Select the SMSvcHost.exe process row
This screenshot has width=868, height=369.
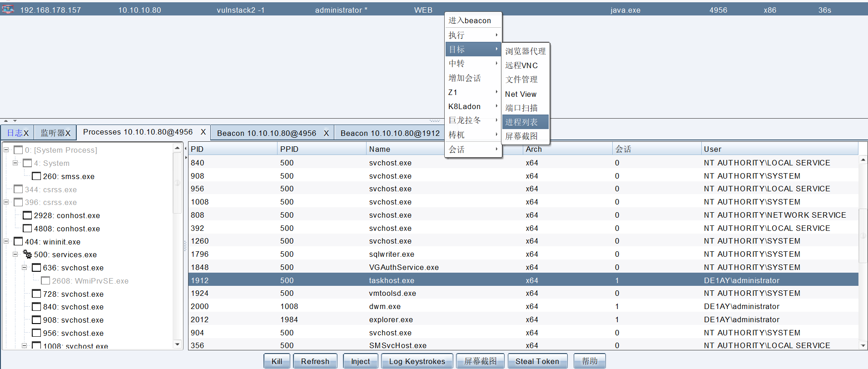tap(523, 345)
